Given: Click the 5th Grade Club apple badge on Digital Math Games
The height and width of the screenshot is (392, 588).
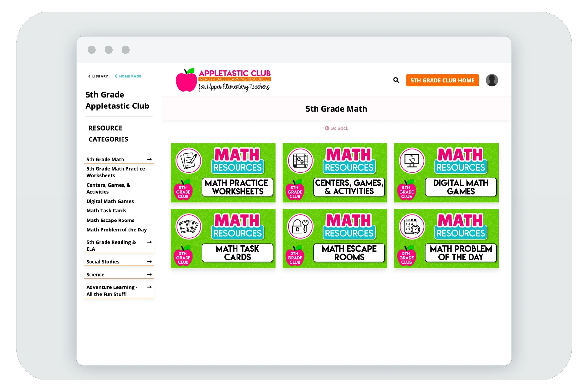Looking at the screenshot, I should 406,190.
